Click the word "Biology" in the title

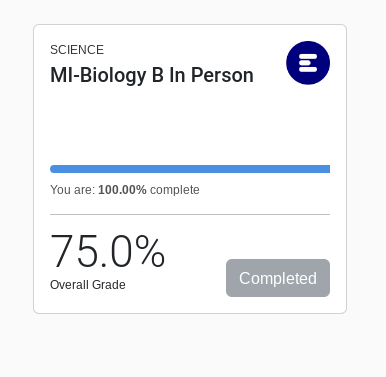[x=113, y=76]
